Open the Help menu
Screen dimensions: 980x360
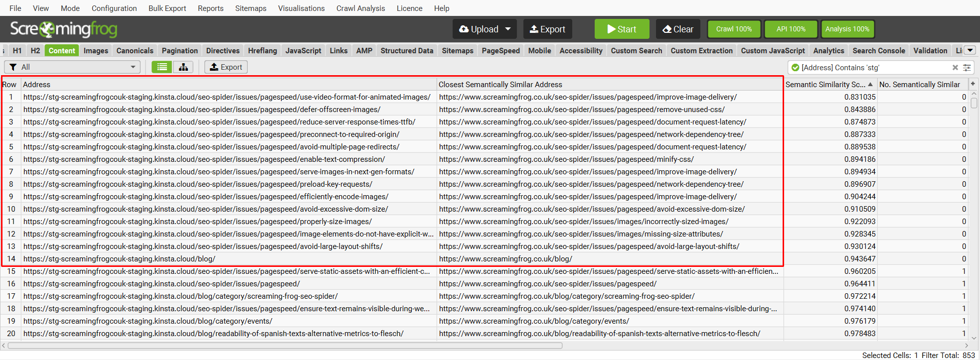point(442,8)
